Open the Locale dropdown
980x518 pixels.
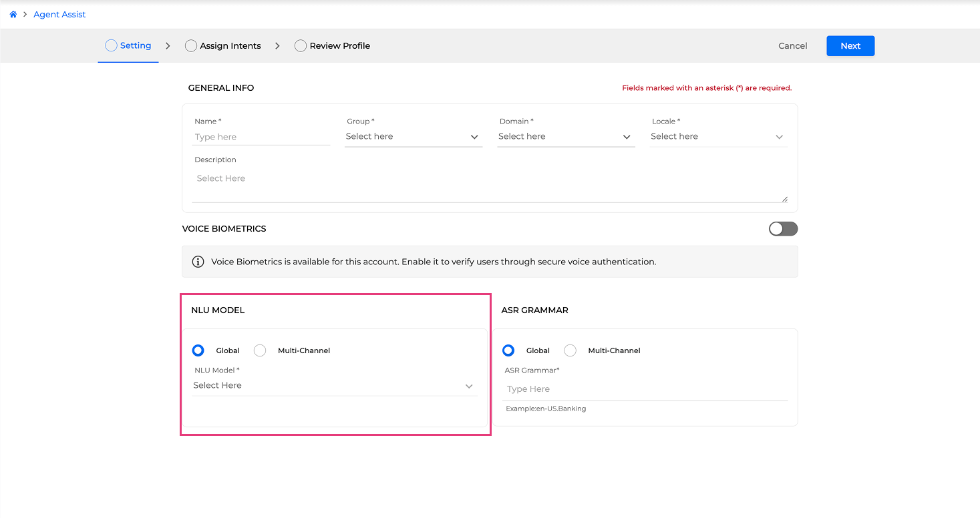click(717, 137)
